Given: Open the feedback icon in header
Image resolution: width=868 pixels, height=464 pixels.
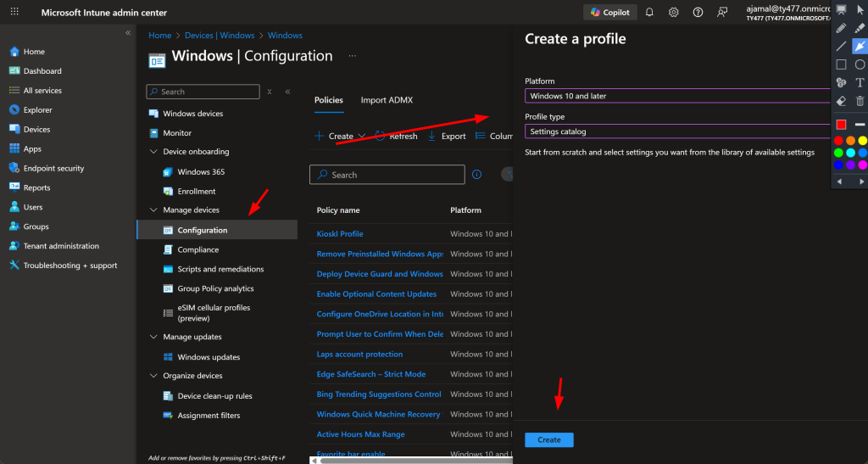Looking at the screenshot, I should coord(721,13).
